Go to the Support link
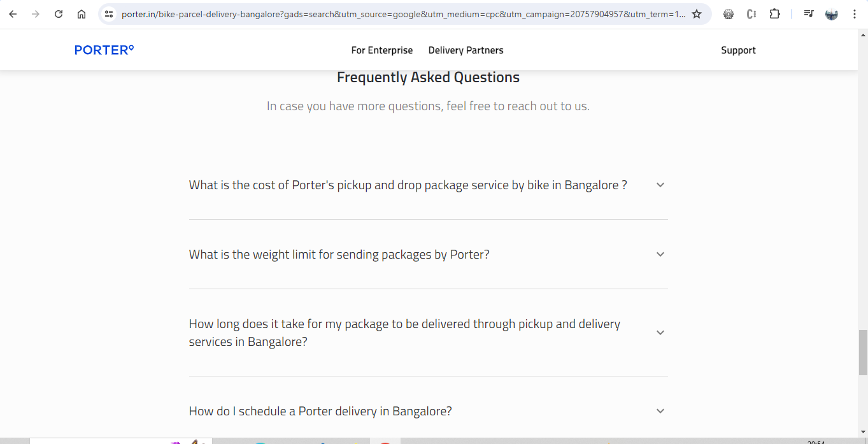The width and height of the screenshot is (868, 444). click(738, 50)
